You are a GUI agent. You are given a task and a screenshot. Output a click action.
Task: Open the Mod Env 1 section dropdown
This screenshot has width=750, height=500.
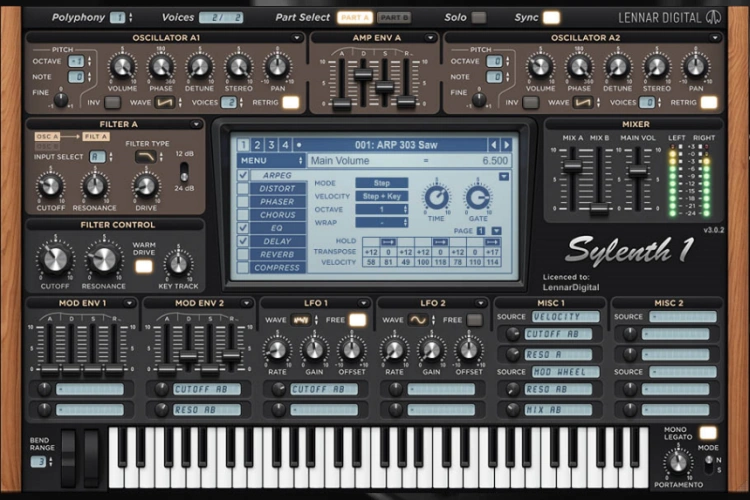(x=129, y=303)
